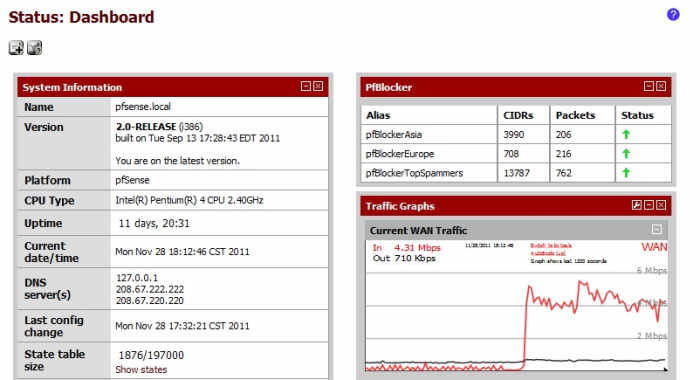Select the pfBlockerEurope alias cell

tap(429, 154)
